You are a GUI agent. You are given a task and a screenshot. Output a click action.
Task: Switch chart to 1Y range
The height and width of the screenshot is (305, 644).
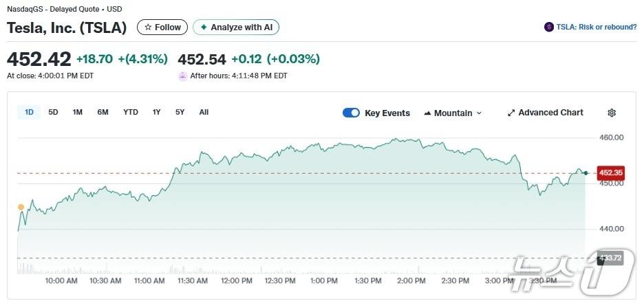157,112
